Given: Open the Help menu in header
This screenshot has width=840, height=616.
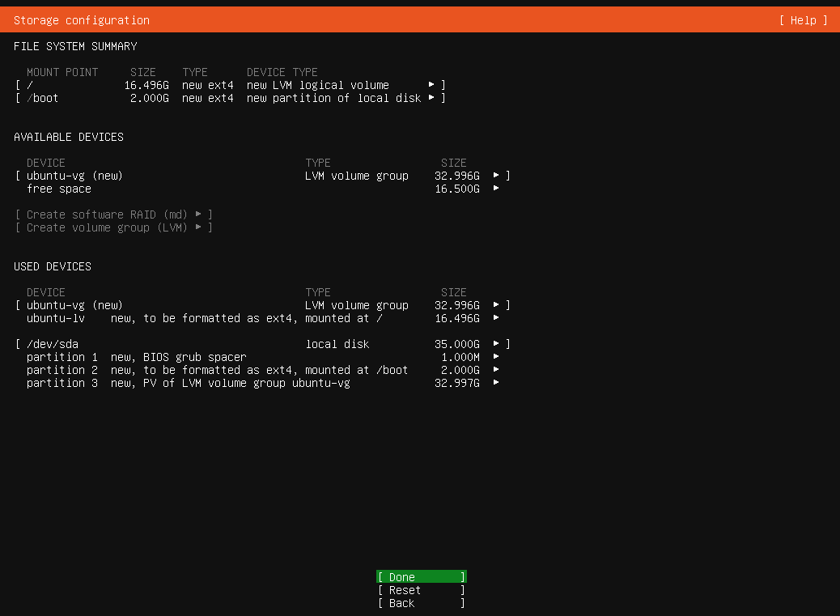Looking at the screenshot, I should (803, 20).
